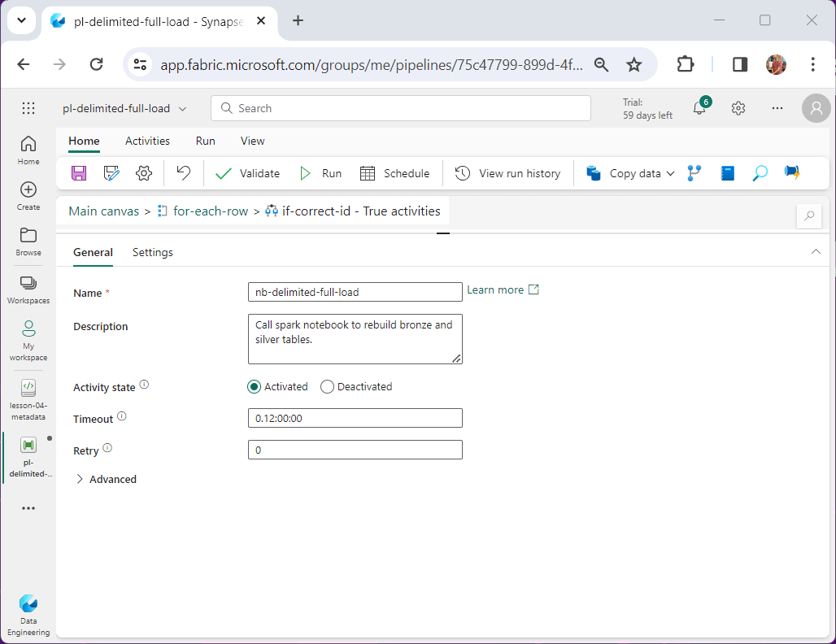Select the Deactivated radio button

(327, 386)
